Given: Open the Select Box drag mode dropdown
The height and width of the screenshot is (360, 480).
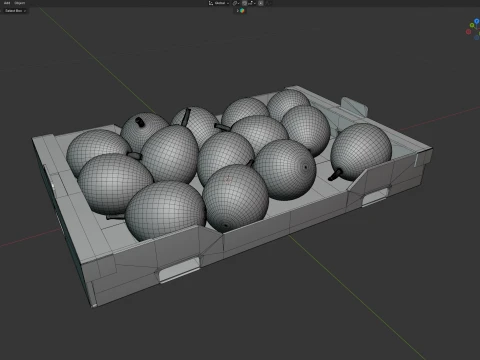Looking at the screenshot, I should tap(16, 11).
